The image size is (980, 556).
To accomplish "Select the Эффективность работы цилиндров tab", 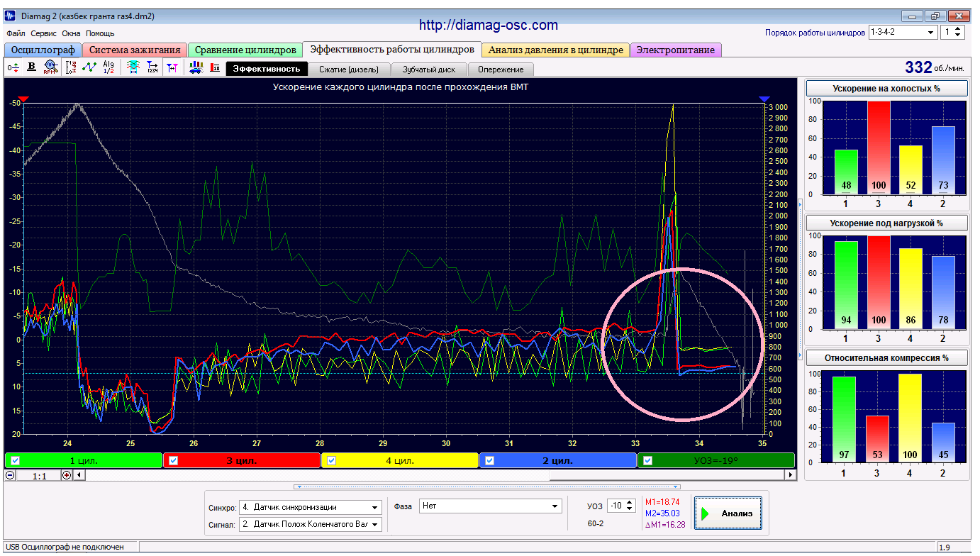I will [x=392, y=50].
